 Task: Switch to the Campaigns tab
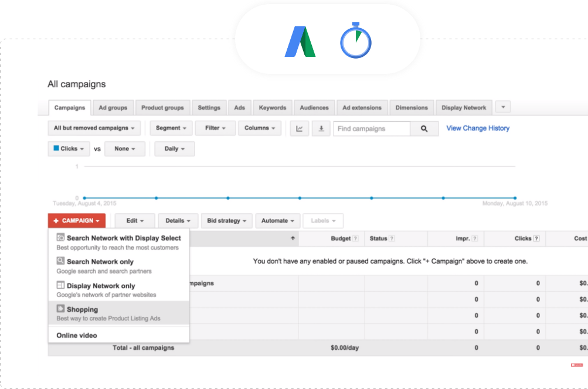pyautogui.click(x=70, y=108)
